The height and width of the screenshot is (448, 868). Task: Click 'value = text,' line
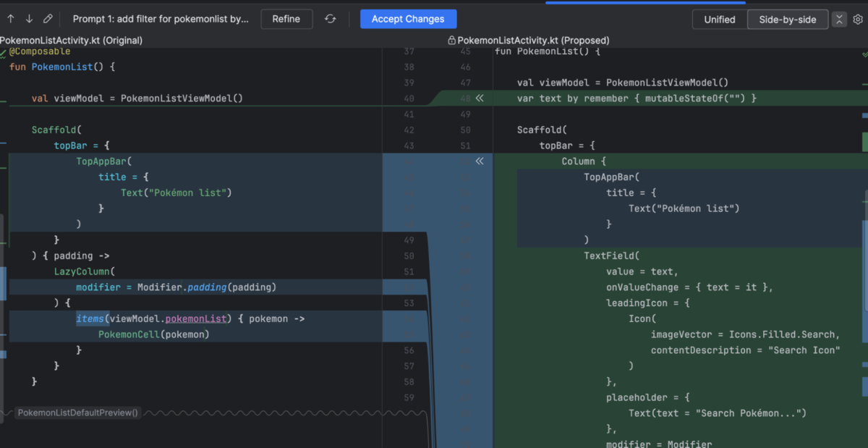pos(642,271)
